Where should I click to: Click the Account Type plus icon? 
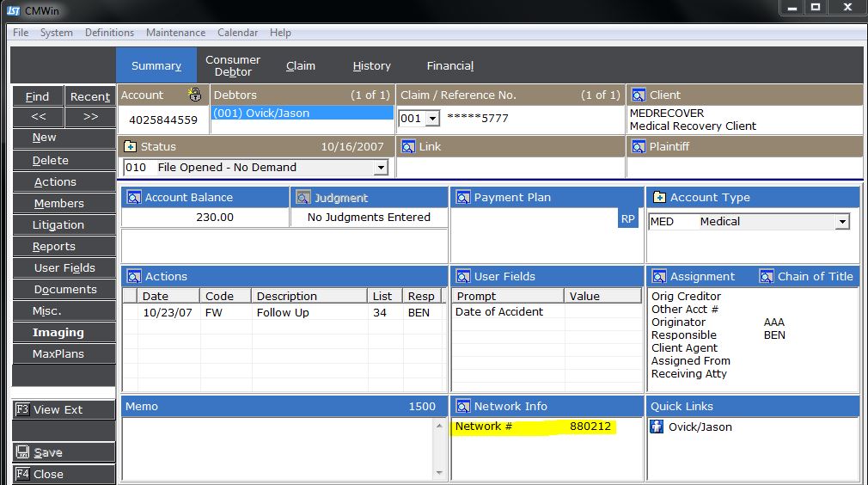(x=659, y=197)
